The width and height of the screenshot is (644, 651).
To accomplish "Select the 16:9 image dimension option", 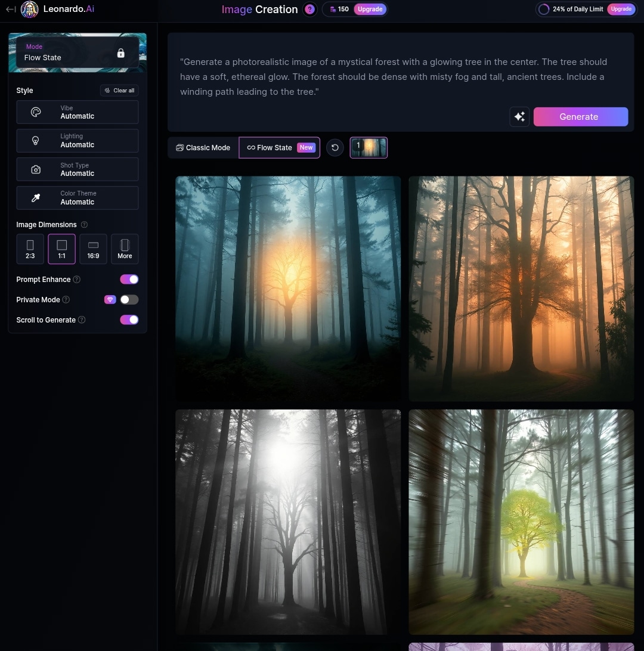I will pos(93,249).
